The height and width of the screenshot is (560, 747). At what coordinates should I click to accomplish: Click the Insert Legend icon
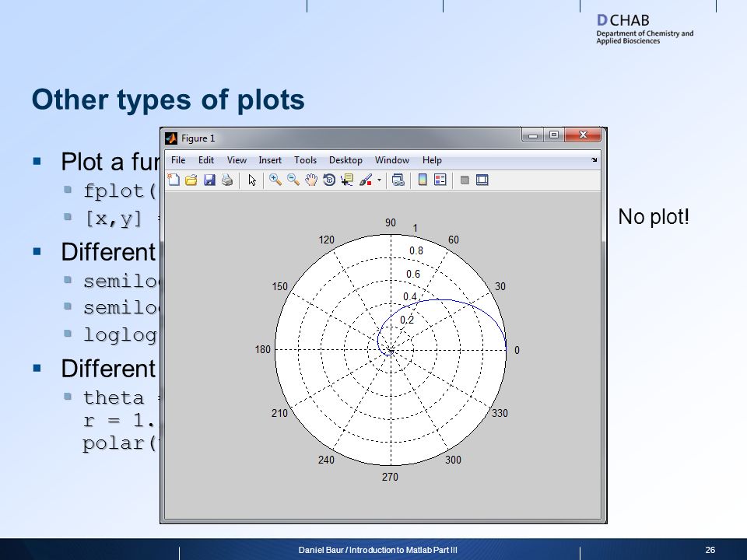(x=440, y=180)
